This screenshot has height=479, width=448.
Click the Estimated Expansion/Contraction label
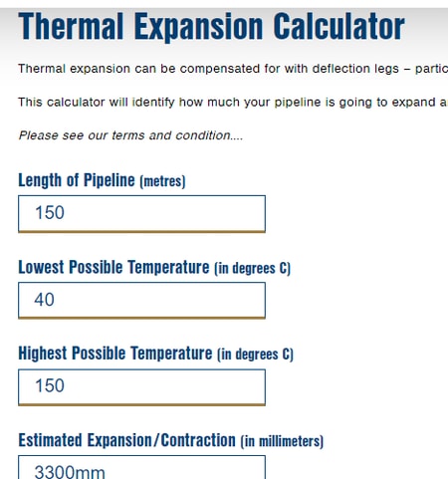(x=170, y=441)
